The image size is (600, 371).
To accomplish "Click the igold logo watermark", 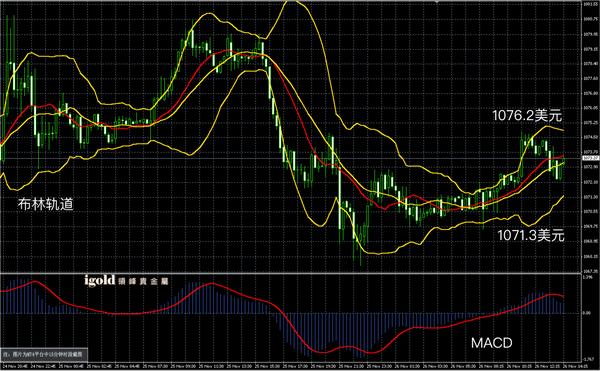I will 126,281.
